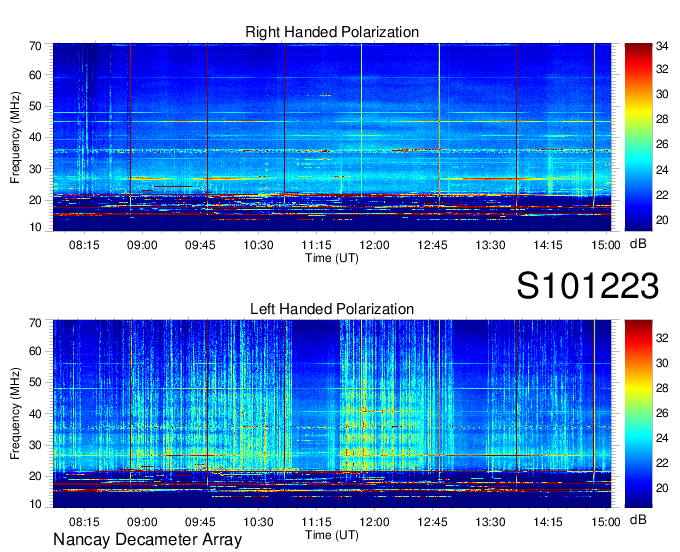Viewport: 680px width, 552px height.
Task: Click 70 MHz tick on Left Handed frequency axis
Action: [35, 323]
